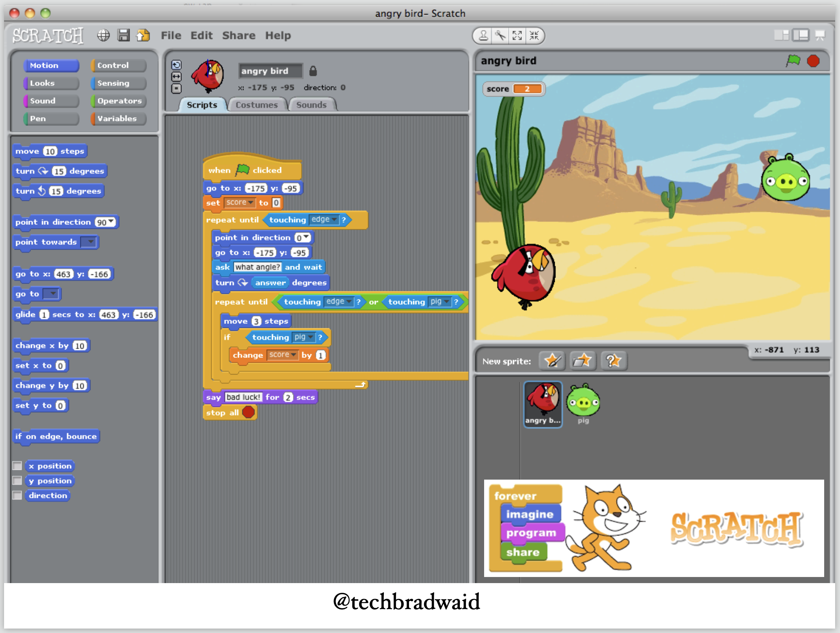Stop everything with the red stop sign
840x633 pixels.
pos(813,61)
